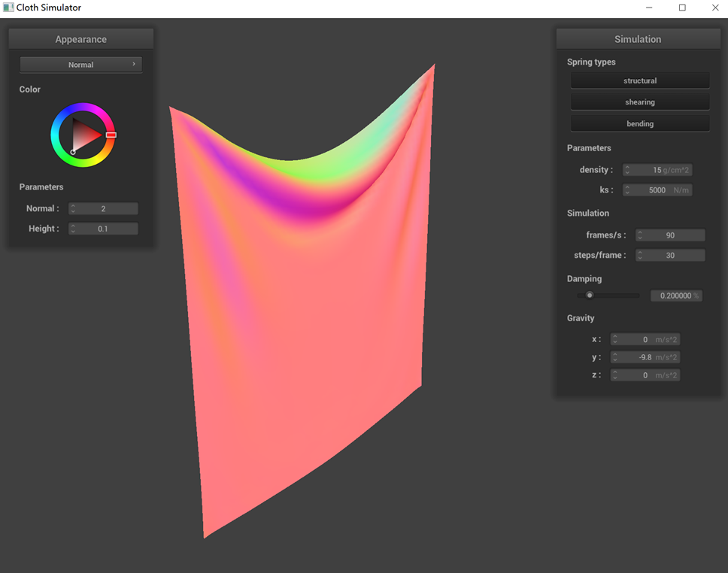Toggle the structural spring type
This screenshot has width=728, height=573.
[x=639, y=80]
